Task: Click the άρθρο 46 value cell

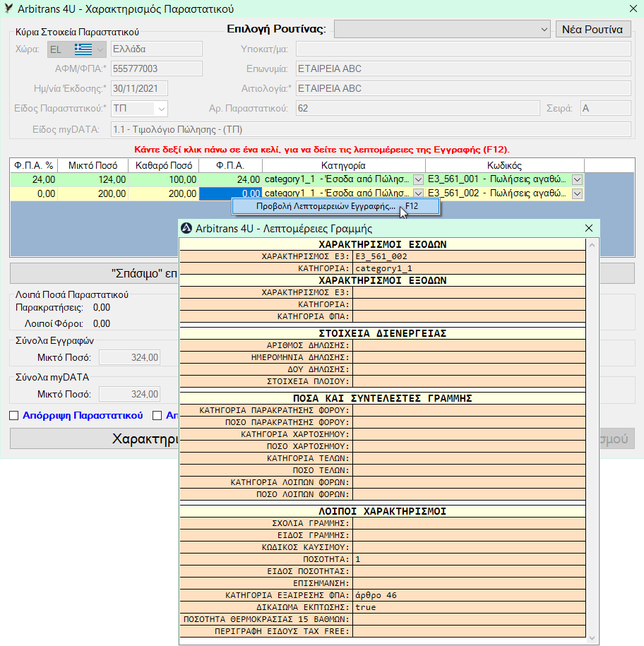Action: [469, 595]
